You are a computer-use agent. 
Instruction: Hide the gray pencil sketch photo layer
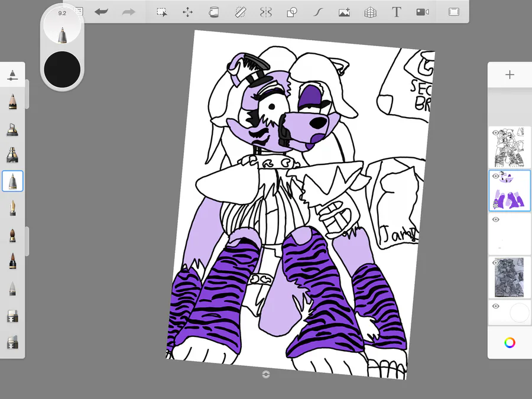click(496, 263)
